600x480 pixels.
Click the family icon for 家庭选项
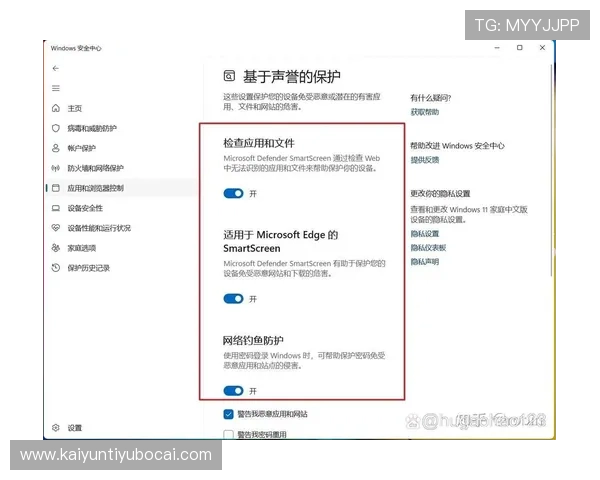56,248
